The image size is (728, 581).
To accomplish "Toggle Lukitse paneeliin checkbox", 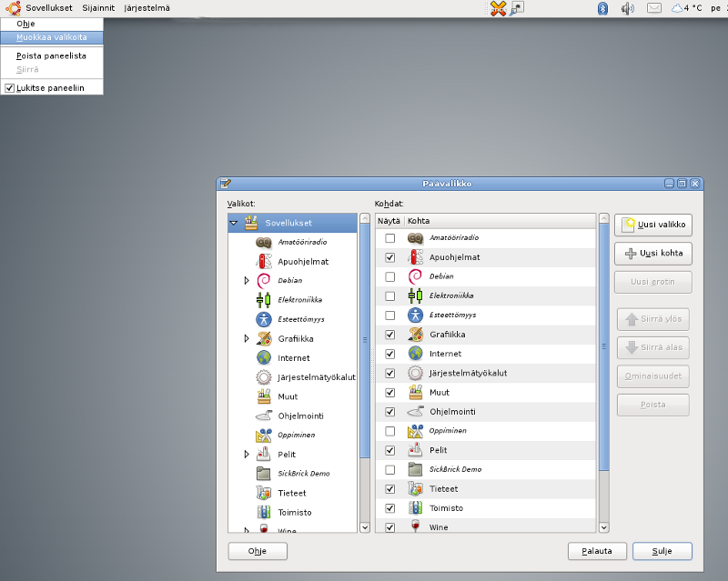I will click(10, 88).
